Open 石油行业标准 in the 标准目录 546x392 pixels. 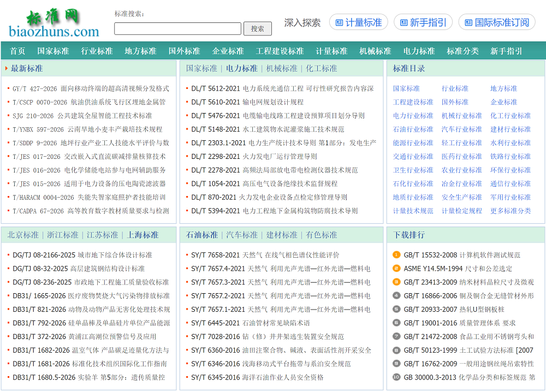pos(413,129)
